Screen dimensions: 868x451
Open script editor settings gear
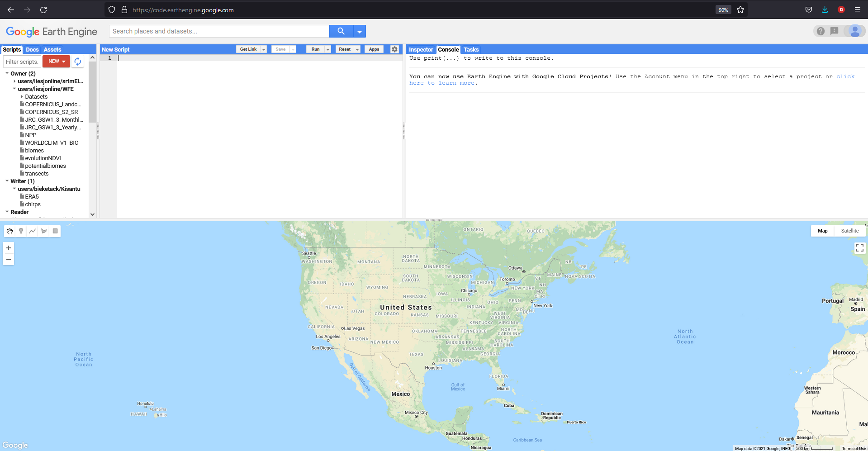[x=394, y=49]
